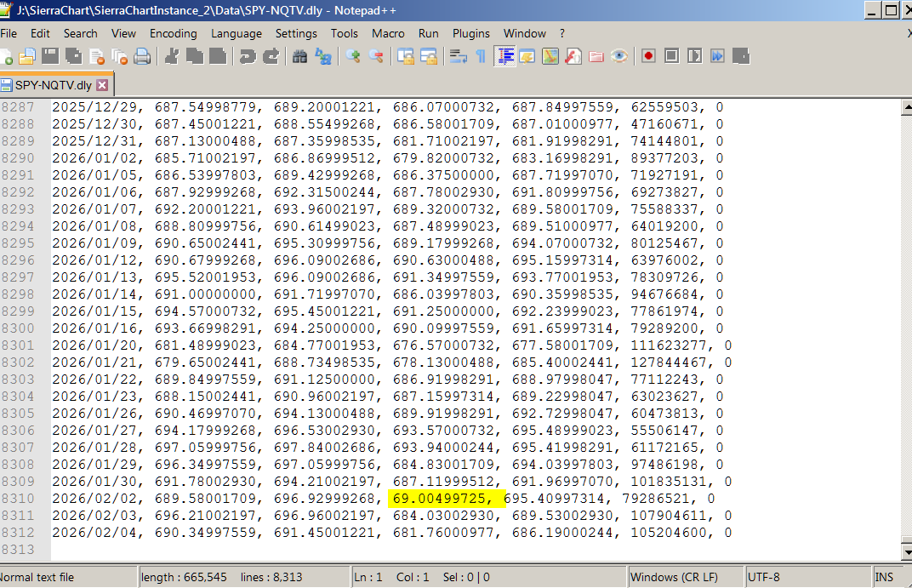Open the ? help menu

[x=561, y=34]
